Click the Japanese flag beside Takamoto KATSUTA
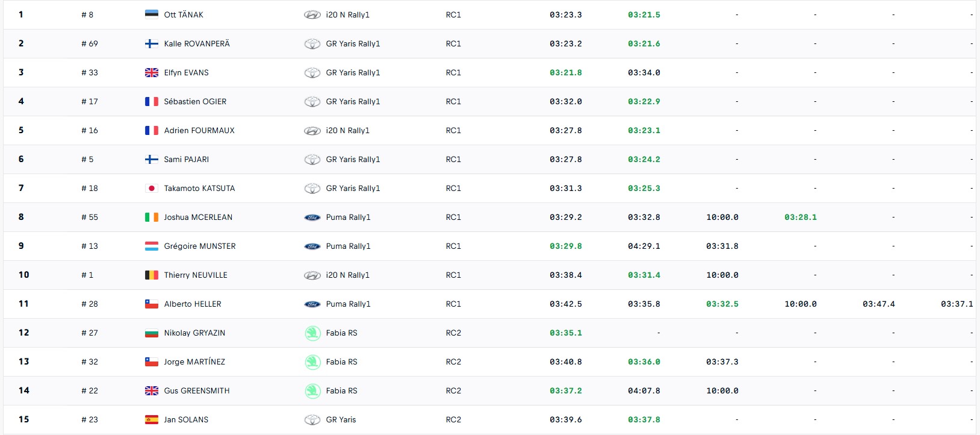Viewport: 980px width, 435px height. [152, 188]
